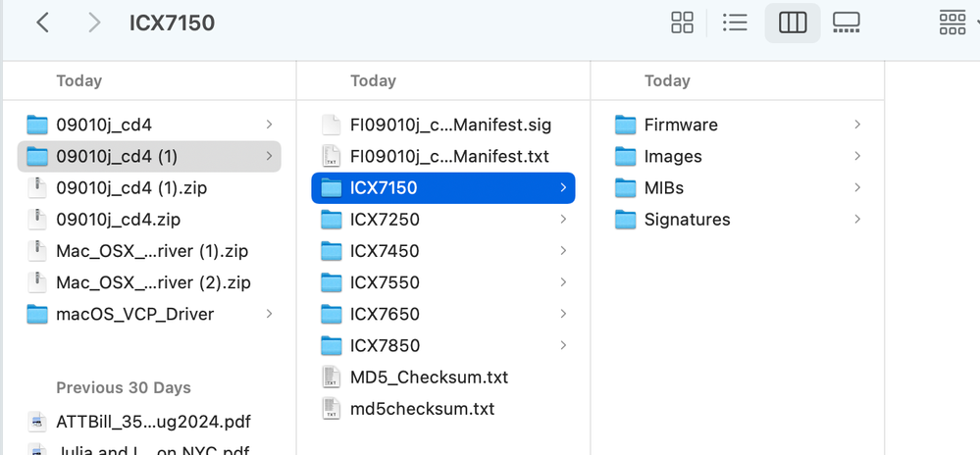Screen dimensions: 980x455
Task: Expand the ICX7250 folder chevron
Action: (563, 220)
